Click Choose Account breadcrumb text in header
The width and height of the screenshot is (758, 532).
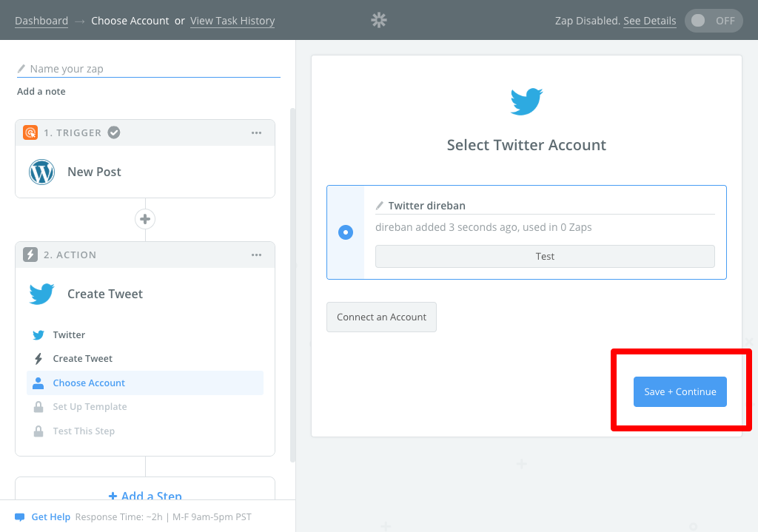point(130,21)
